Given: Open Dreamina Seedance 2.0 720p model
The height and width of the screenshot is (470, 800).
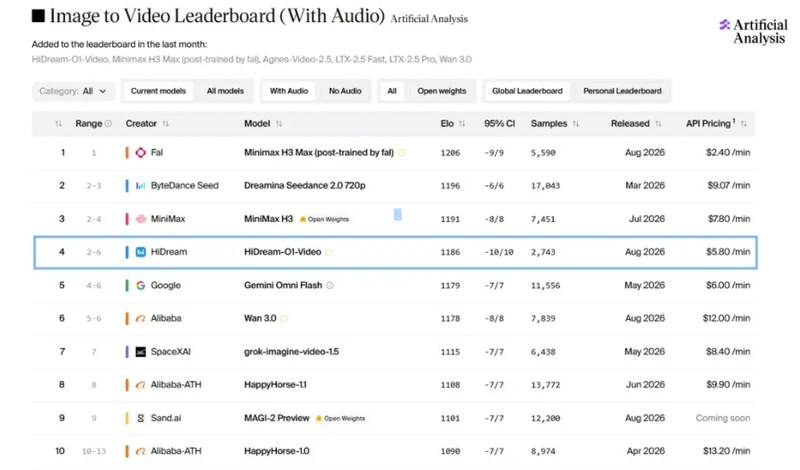Looking at the screenshot, I should point(305,186).
